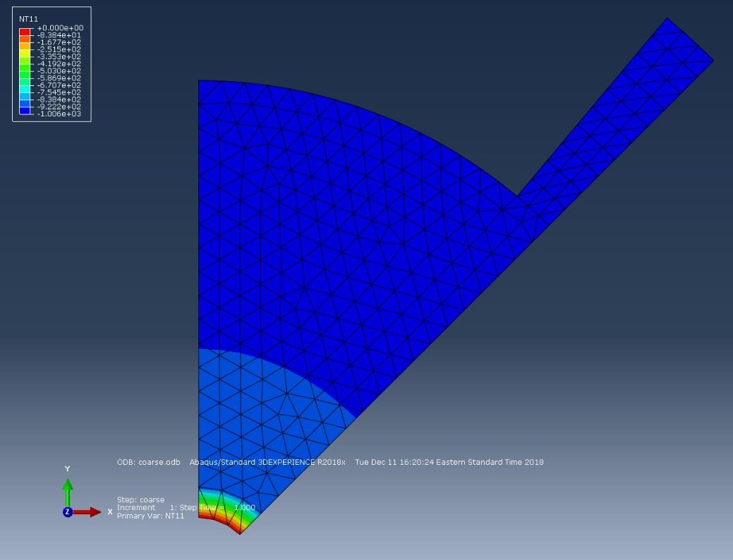
Task: Click the dark blue swatch for -1.006e+03
Action: coord(25,111)
